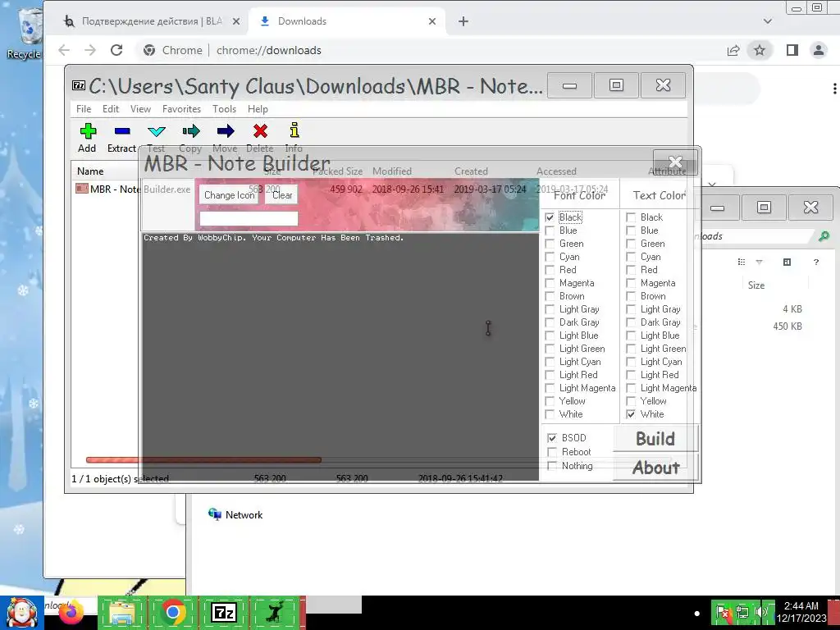Screen dimensions: 840x630
Task: Open Explorer view options dropdown arrow
Action: pos(759,262)
